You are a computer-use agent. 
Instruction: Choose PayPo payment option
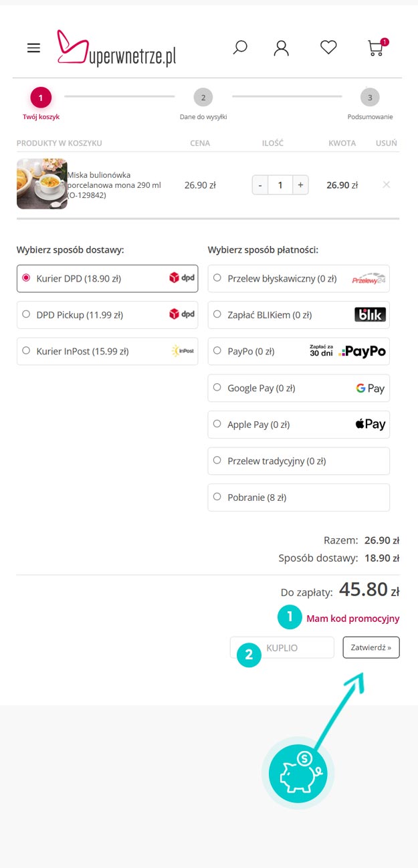[217, 350]
